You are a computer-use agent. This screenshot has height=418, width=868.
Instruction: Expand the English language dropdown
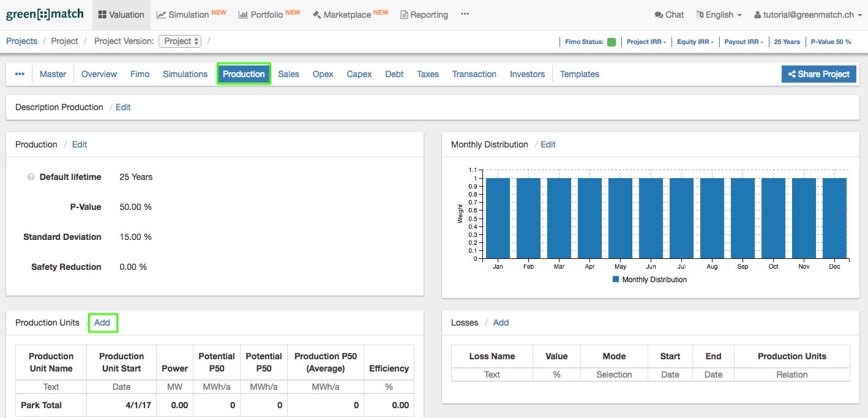click(x=719, y=15)
